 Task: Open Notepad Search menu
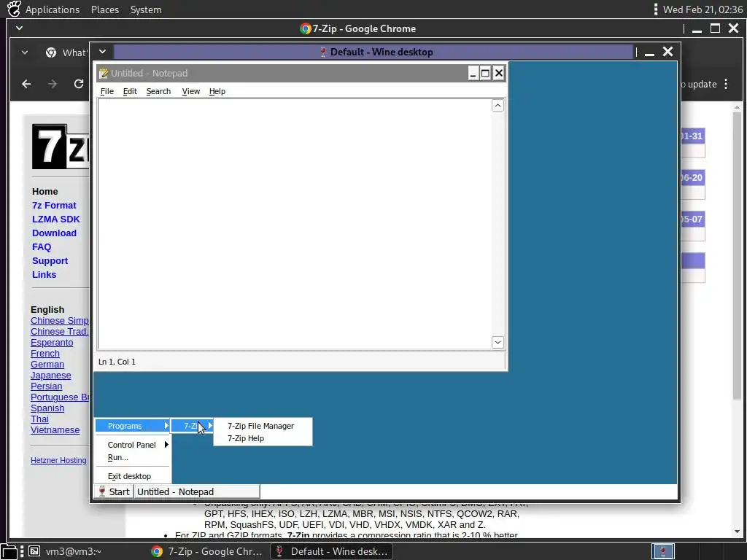click(x=158, y=91)
